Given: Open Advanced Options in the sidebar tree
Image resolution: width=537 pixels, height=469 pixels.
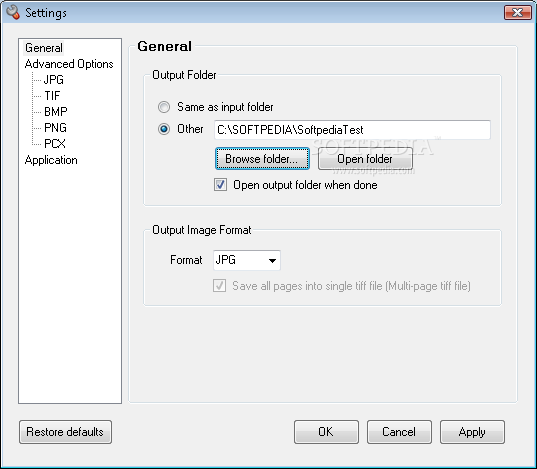Looking at the screenshot, I should (69, 64).
